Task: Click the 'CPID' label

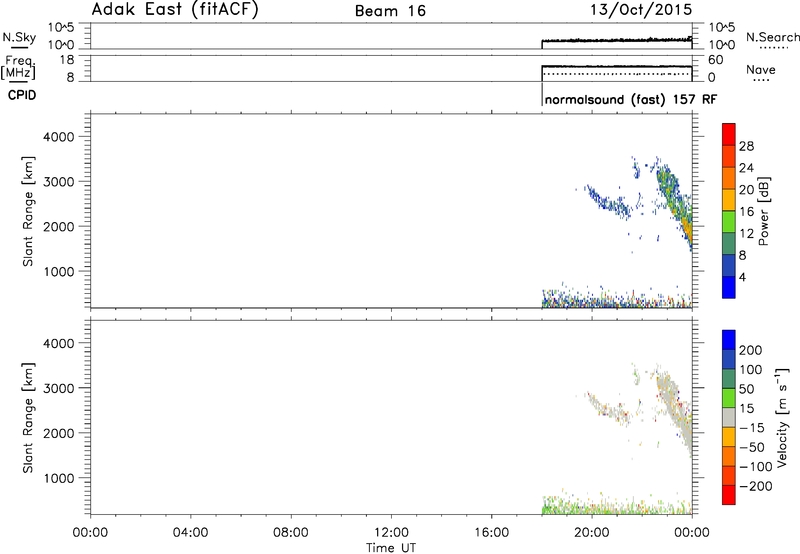Action: (x=22, y=95)
